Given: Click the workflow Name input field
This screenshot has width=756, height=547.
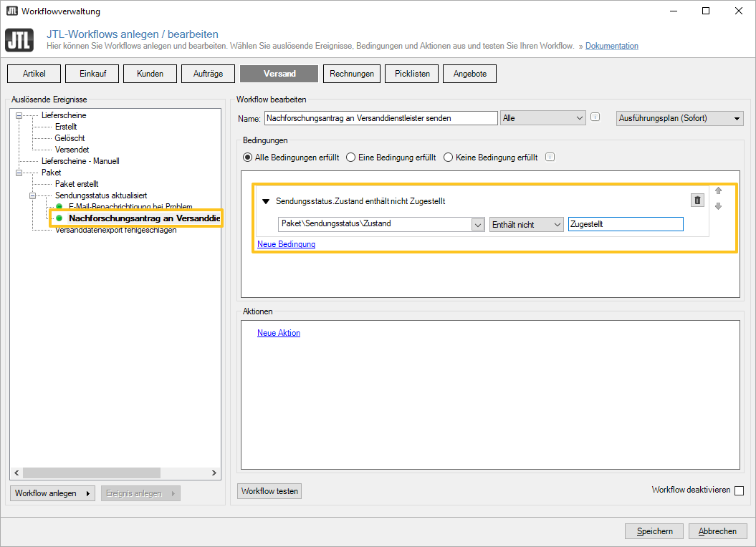Looking at the screenshot, I should pyautogui.click(x=381, y=118).
